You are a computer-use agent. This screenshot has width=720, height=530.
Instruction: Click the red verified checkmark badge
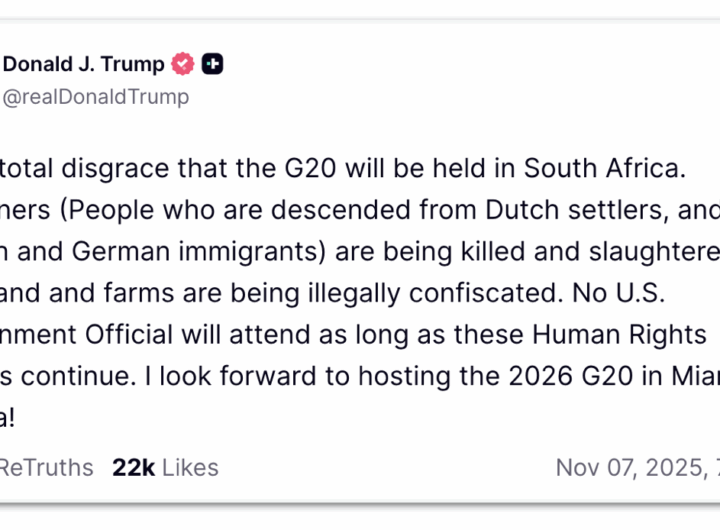pos(182,65)
